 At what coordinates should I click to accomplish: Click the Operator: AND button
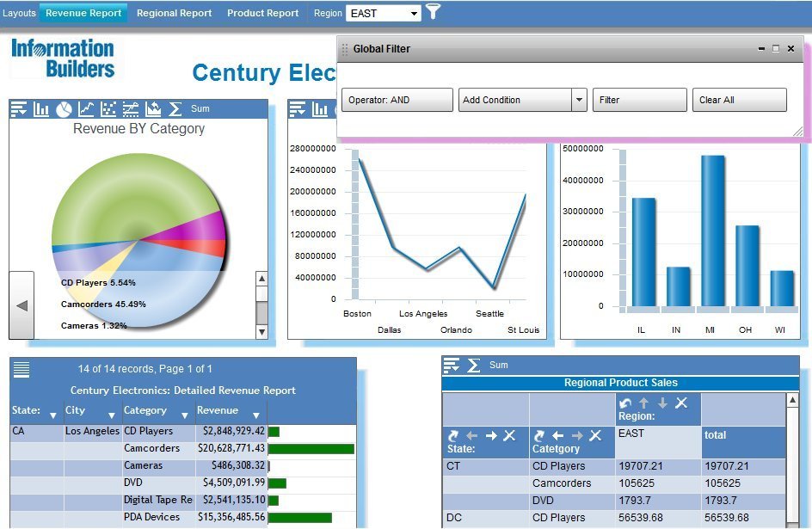(397, 100)
